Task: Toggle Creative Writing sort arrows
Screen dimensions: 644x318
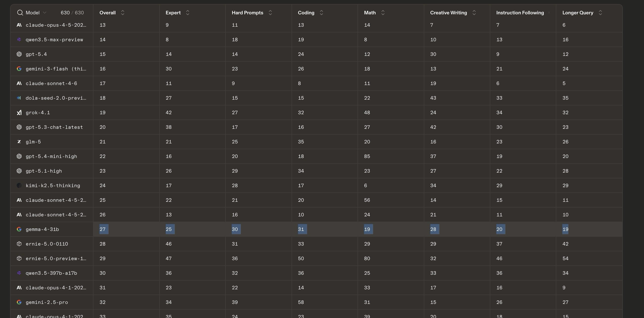Action: click(x=474, y=13)
